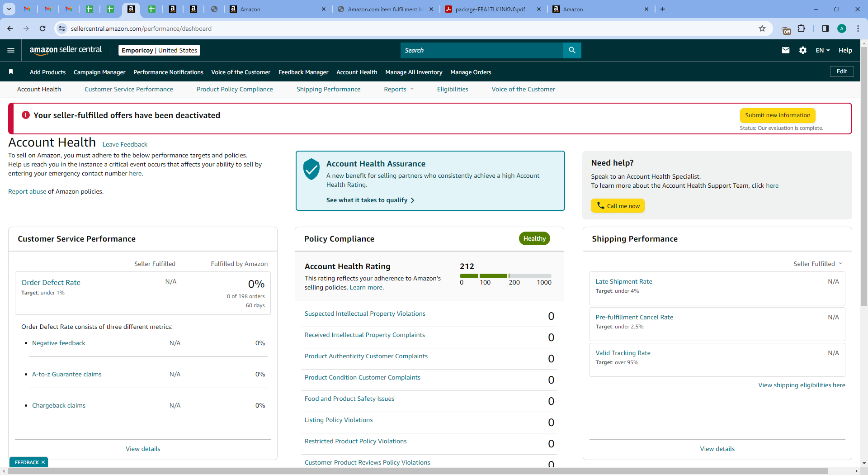Select the Shipping Performance tab
This screenshot has width=868, height=475.
click(x=328, y=89)
